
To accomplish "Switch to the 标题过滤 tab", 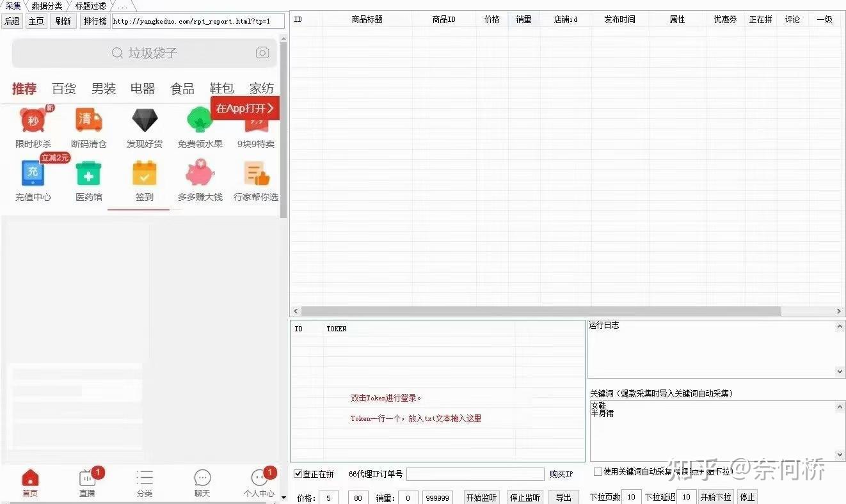I will click(x=90, y=6).
